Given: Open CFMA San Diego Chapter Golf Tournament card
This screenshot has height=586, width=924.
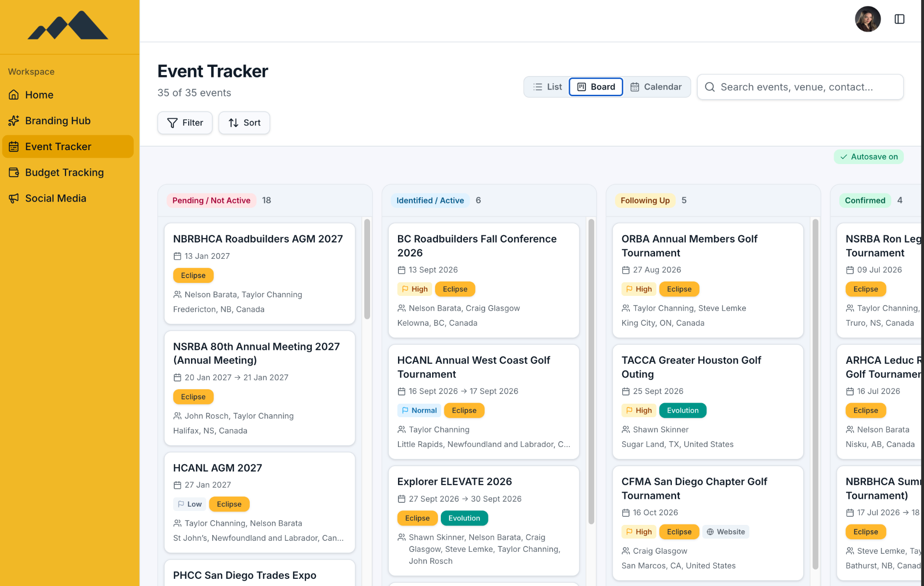Looking at the screenshot, I should pos(708,523).
